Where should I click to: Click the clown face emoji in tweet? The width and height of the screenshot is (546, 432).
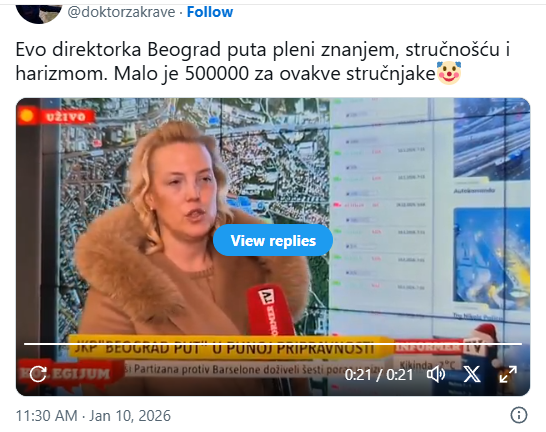click(x=449, y=73)
